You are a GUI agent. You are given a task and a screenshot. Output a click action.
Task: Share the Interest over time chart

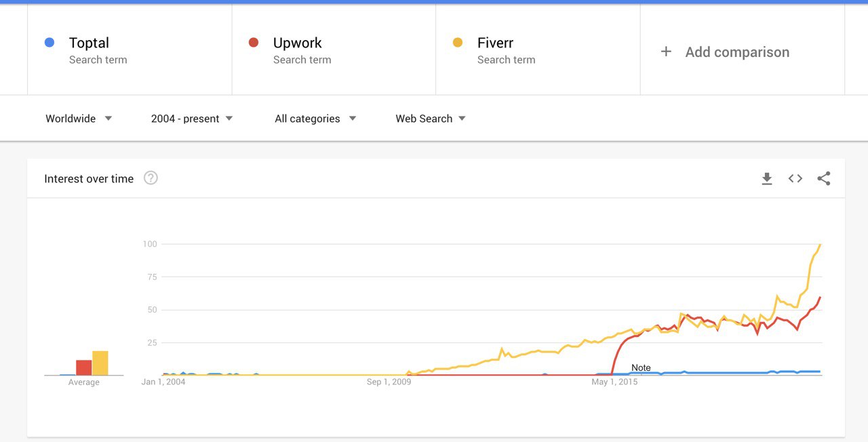[824, 179]
